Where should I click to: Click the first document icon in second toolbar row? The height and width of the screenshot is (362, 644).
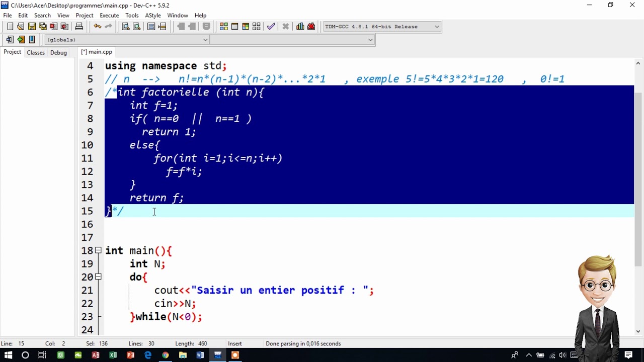[x=10, y=40]
